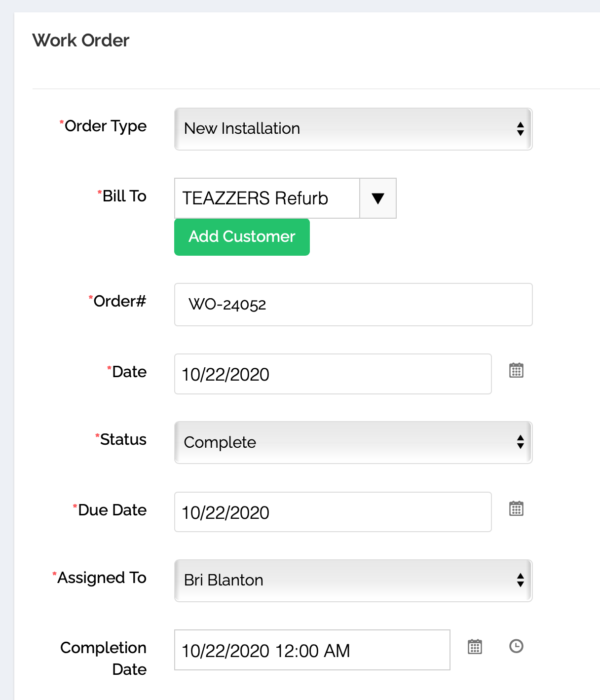The height and width of the screenshot is (700, 600).
Task: Open the Due Date calendar picker icon
Action: [516, 508]
